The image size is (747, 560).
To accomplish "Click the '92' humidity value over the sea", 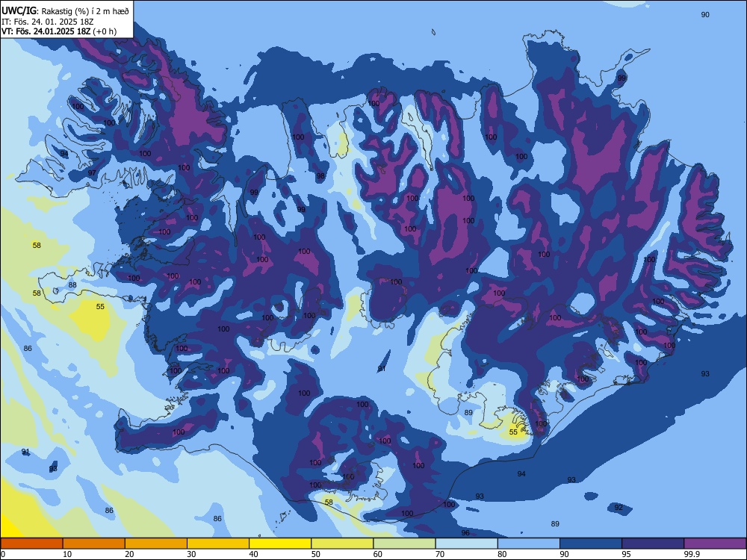I will click(x=619, y=507).
